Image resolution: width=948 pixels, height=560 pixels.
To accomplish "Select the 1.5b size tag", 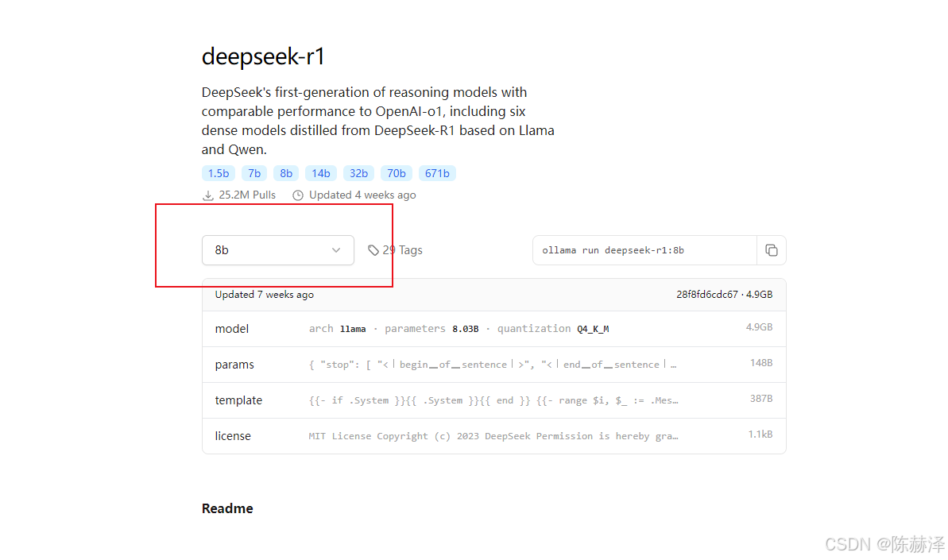I will 219,173.
